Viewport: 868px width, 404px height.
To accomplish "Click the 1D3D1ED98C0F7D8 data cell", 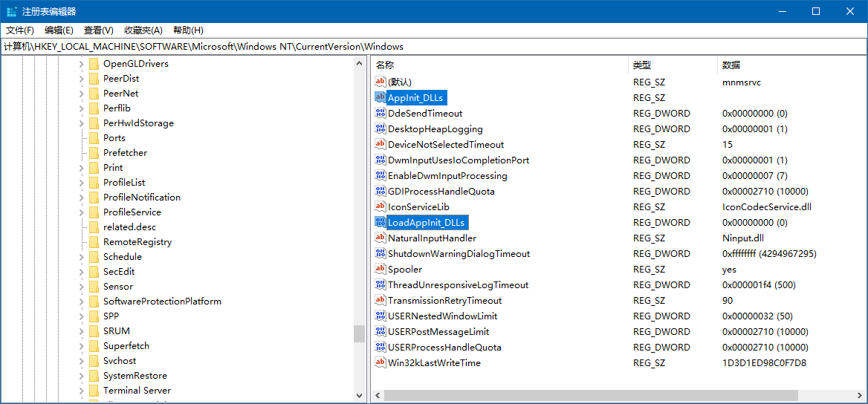I will point(764,363).
